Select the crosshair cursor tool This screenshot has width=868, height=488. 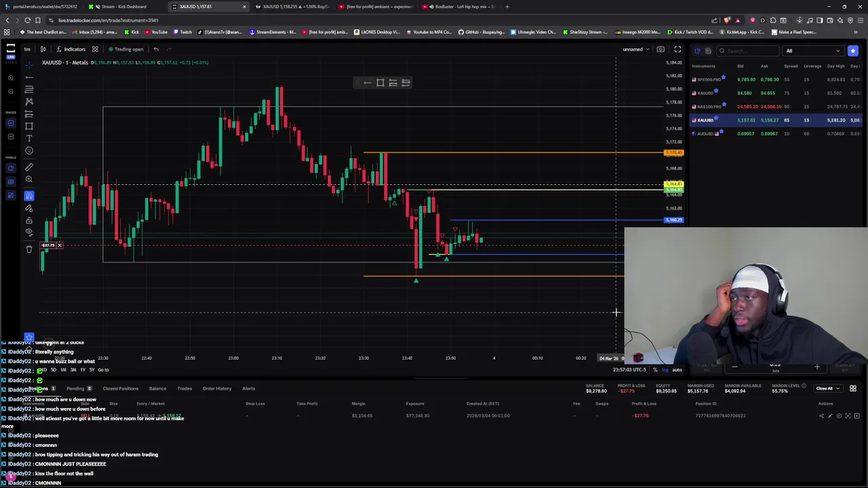click(29, 65)
